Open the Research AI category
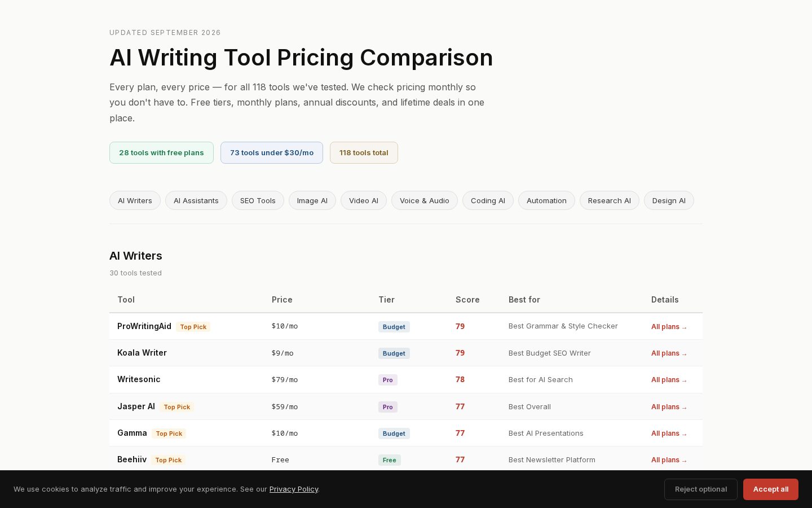 [610, 200]
